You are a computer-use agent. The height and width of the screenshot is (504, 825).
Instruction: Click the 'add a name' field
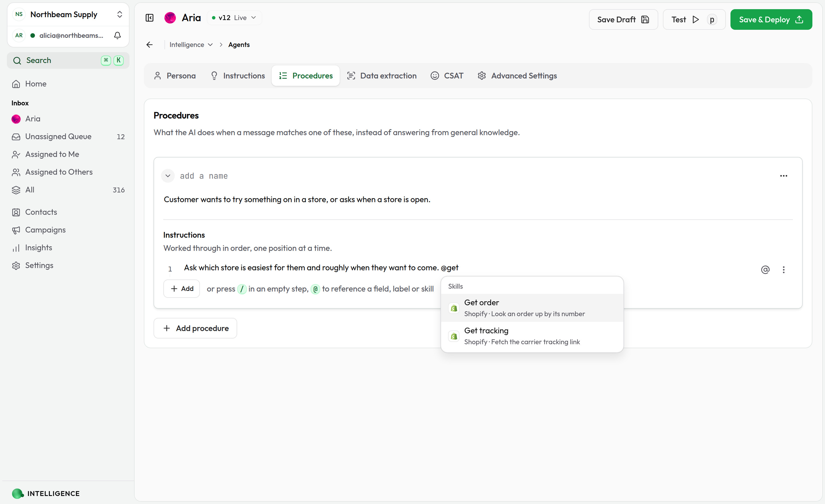[204, 176]
